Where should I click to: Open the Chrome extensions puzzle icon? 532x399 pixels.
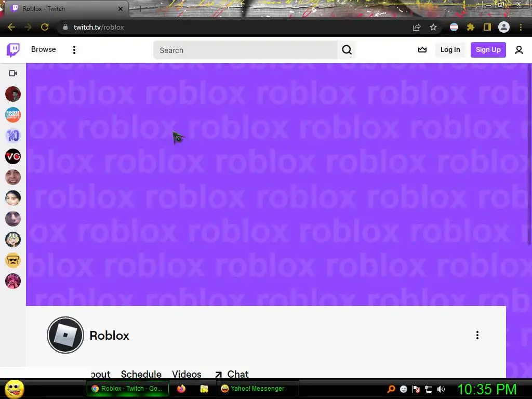tap(471, 27)
